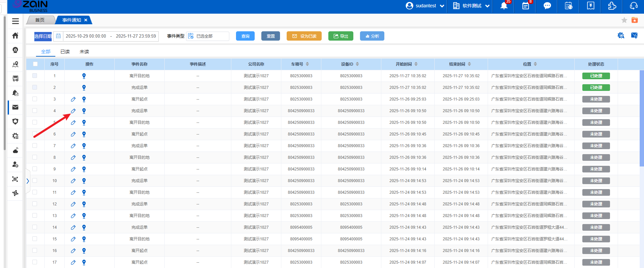Viewport: 644px width, 268px height.
Task: Open the 事件类型 selection dropdown
Action: 208,36
